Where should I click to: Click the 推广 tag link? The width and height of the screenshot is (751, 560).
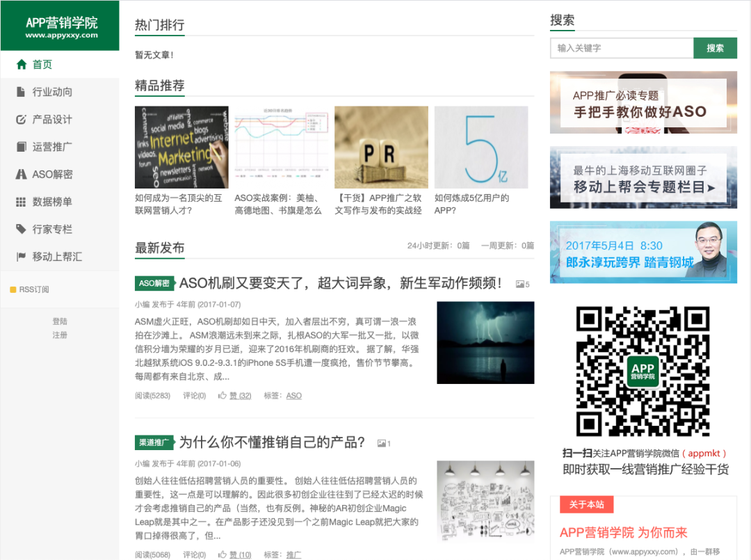pyautogui.click(x=293, y=554)
